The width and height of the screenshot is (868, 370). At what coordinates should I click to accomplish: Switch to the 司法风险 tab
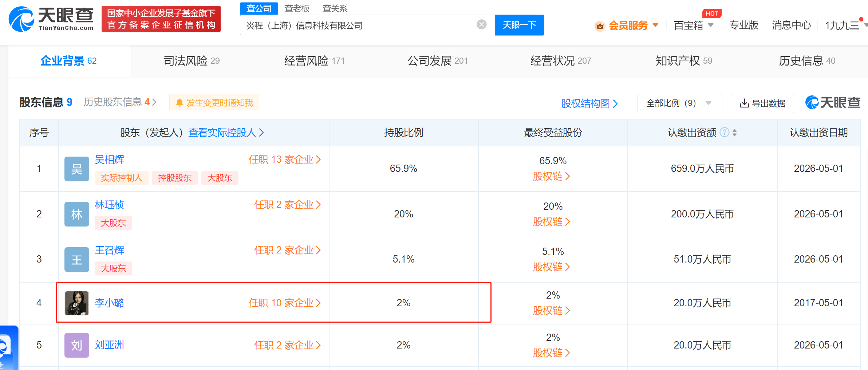192,61
